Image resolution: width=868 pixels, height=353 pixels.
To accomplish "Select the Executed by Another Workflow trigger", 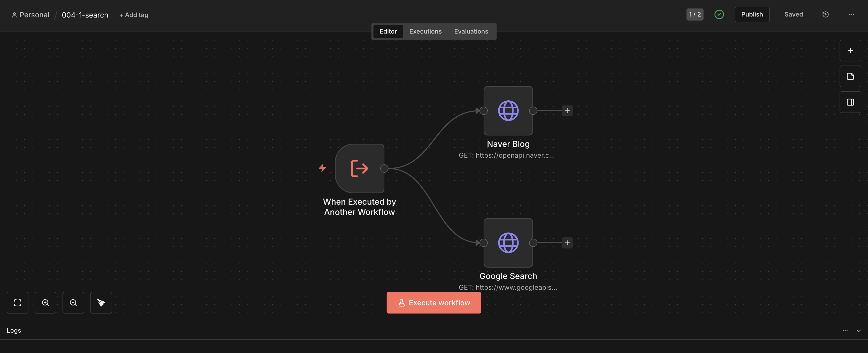I will tap(359, 168).
